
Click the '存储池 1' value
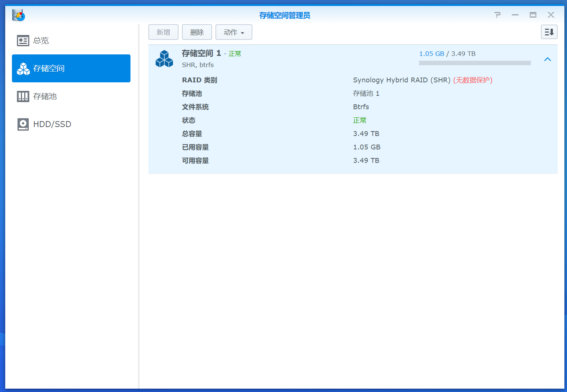click(366, 94)
